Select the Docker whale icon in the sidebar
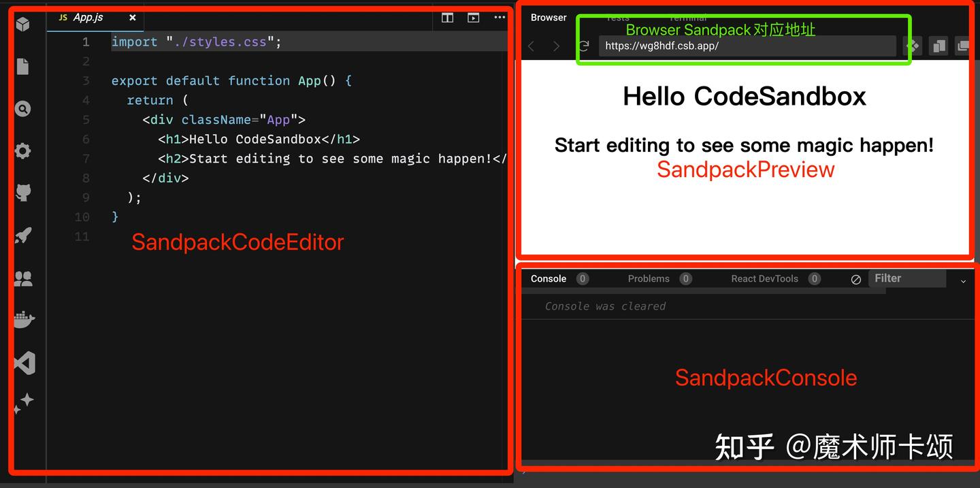Viewport: 980px width, 488px height. click(23, 319)
